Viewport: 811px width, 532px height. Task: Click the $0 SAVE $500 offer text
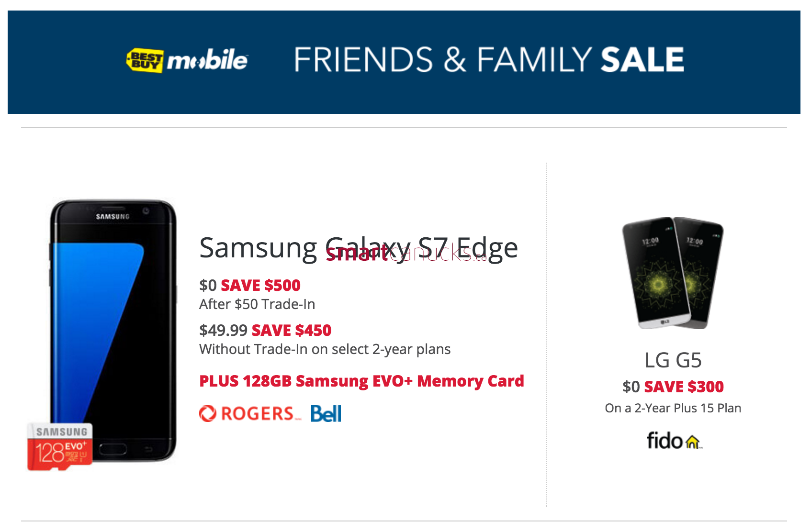[250, 286]
